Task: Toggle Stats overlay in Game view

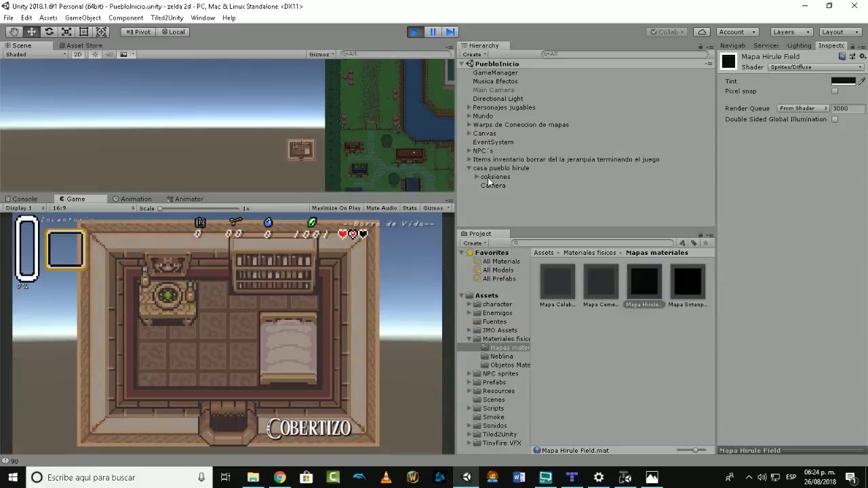Action: (410, 208)
